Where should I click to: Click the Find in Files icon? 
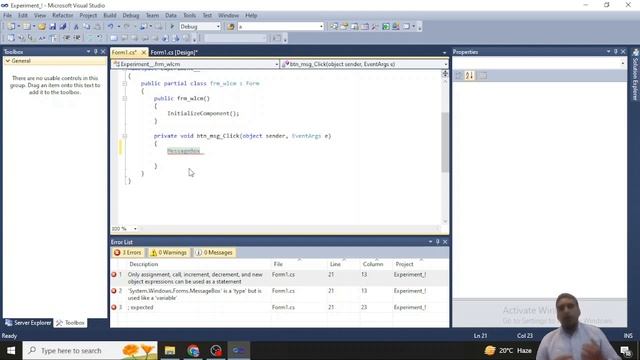click(231, 27)
